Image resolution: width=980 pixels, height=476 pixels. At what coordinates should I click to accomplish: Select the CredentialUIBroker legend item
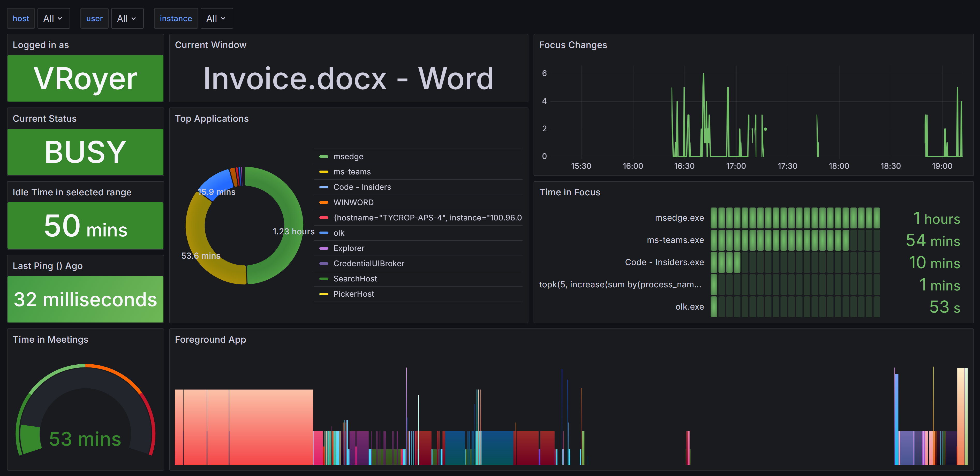point(368,263)
